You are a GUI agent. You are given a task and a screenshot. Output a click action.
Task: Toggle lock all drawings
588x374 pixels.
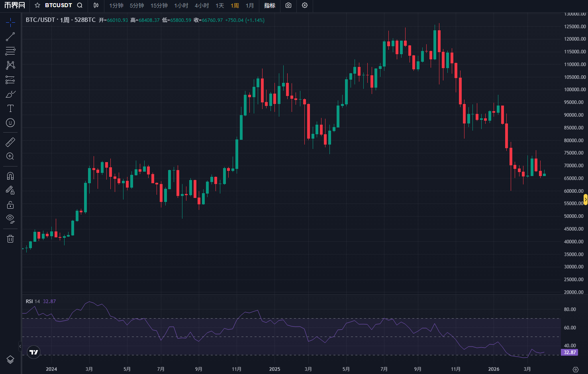point(10,205)
